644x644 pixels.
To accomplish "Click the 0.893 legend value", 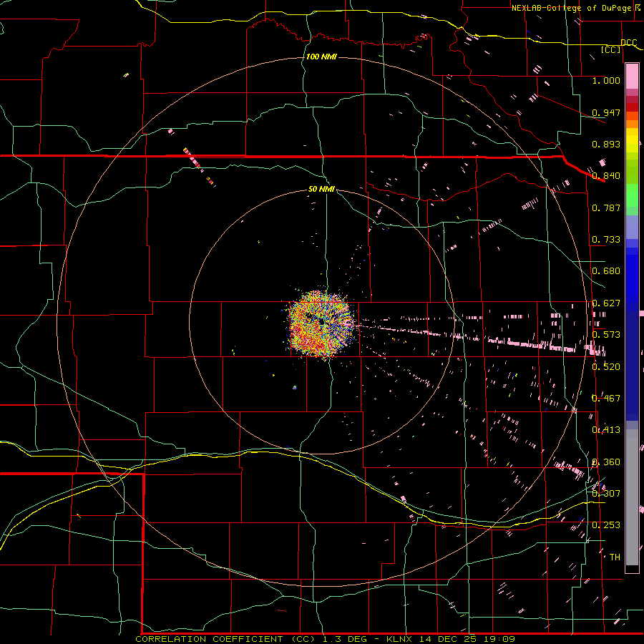I will [x=606, y=144].
